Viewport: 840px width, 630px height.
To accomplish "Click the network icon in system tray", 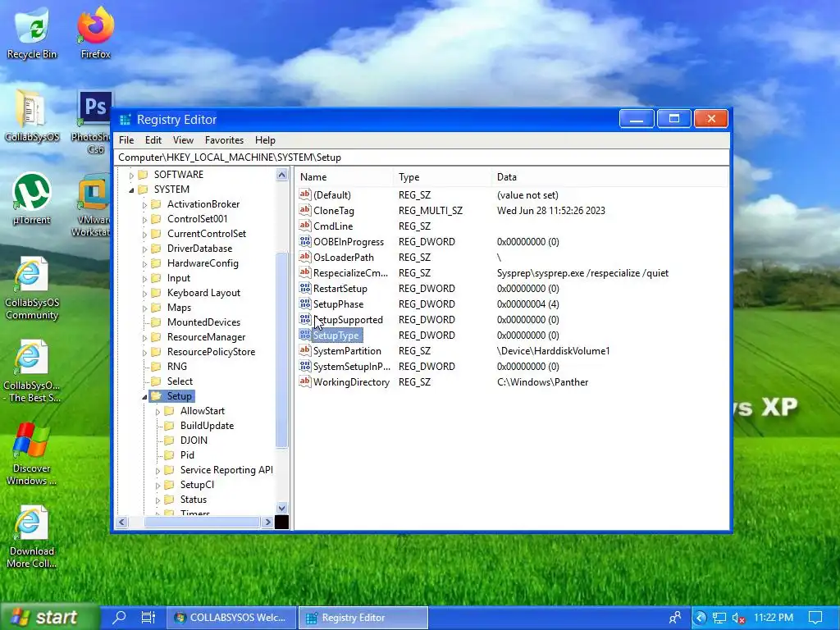I will tap(719, 619).
